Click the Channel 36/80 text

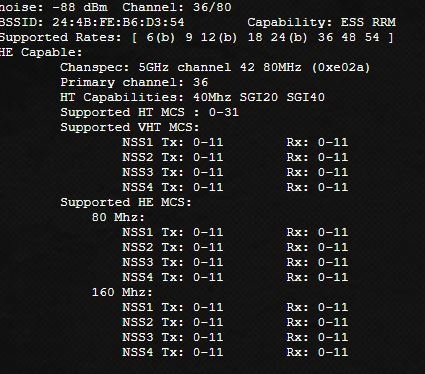[x=177, y=7]
